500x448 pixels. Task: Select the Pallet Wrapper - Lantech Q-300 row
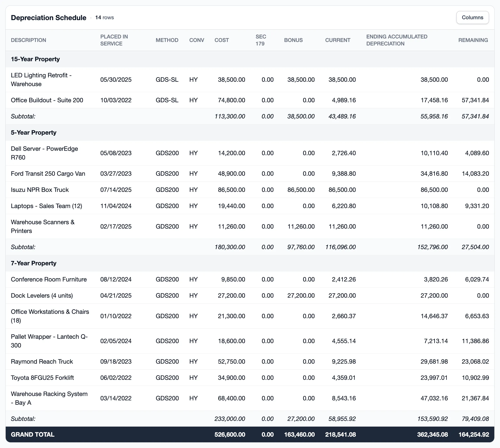click(x=250, y=341)
